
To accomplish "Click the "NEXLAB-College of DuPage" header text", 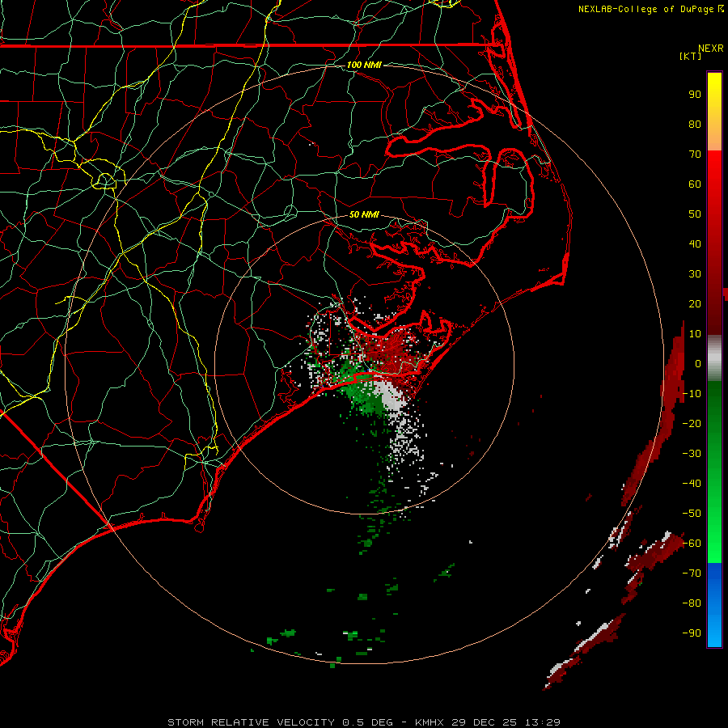I will [646, 9].
